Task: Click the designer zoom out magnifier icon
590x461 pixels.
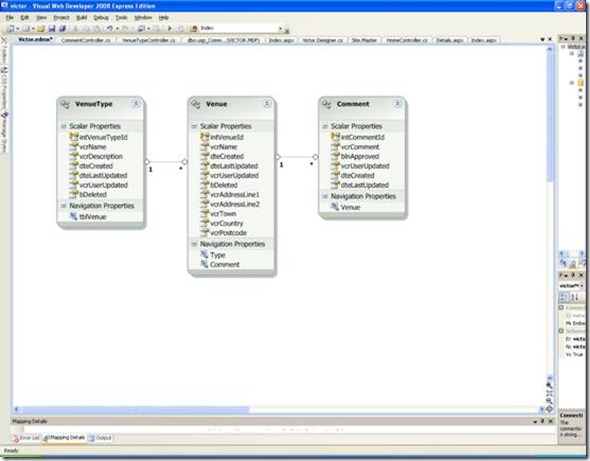Action: [549, 401]
